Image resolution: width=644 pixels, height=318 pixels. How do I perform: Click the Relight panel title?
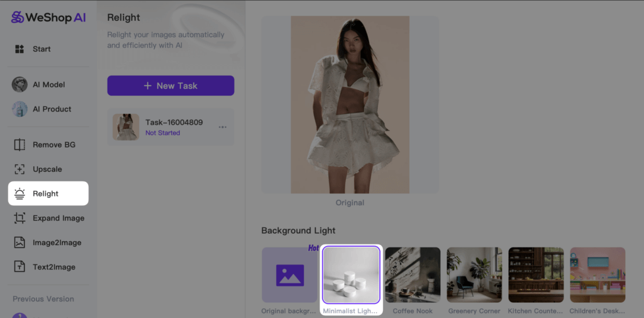pos(124,17)
